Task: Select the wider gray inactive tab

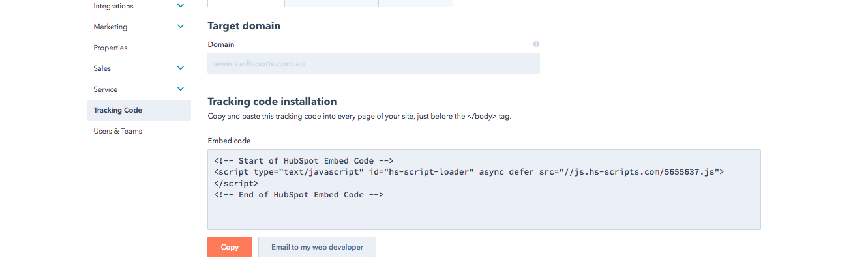Action: 332,3
